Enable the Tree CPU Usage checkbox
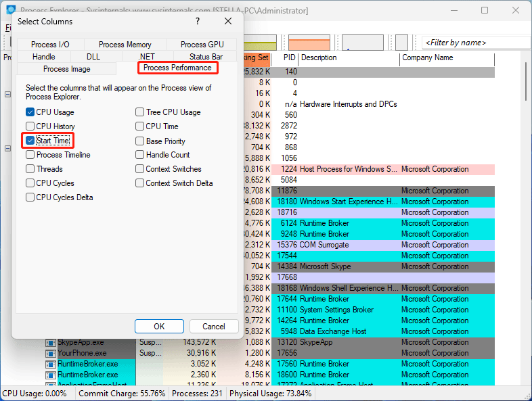 click(x=140, y=112)
